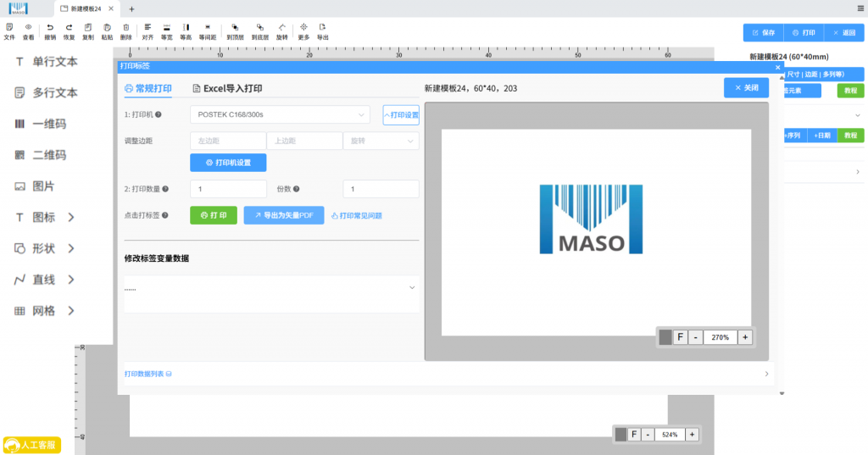Add a 多行文本 multi-line text element
The image size is (868, 455).
coord(46,92)
